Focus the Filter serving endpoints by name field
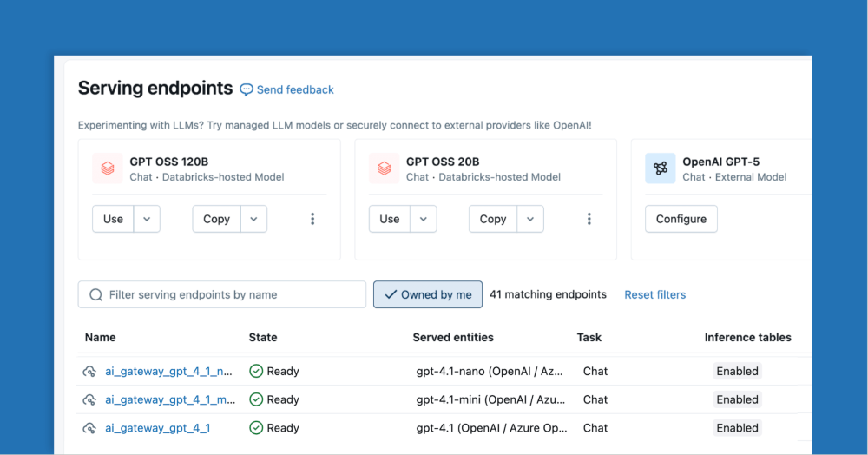This screenshot has height=455, width=868. [x=222, y=294]
